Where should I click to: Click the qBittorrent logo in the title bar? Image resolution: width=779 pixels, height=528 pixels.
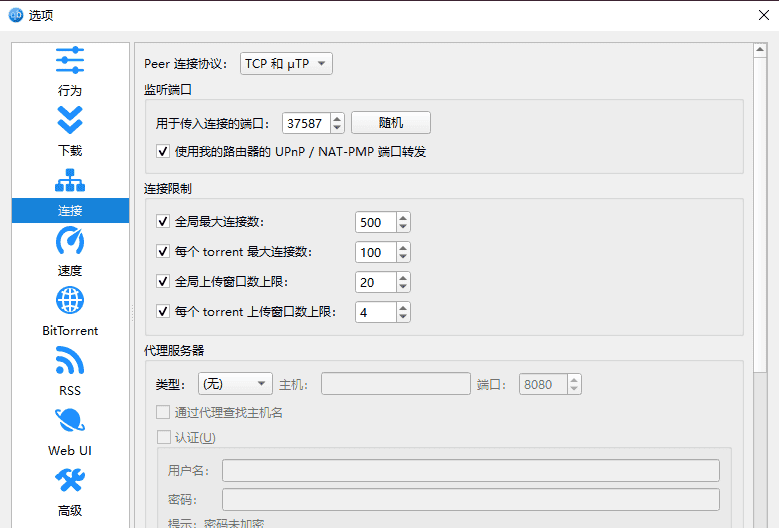(16, 15)
